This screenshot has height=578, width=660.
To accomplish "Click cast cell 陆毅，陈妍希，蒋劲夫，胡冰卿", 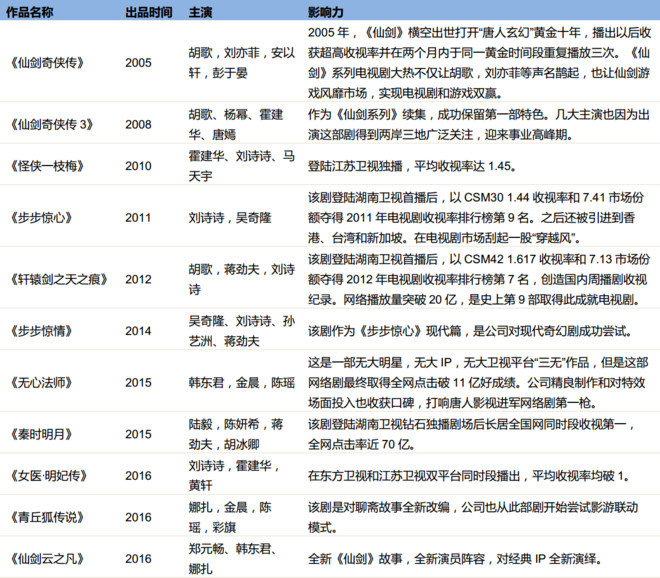I will pos(236,434).
